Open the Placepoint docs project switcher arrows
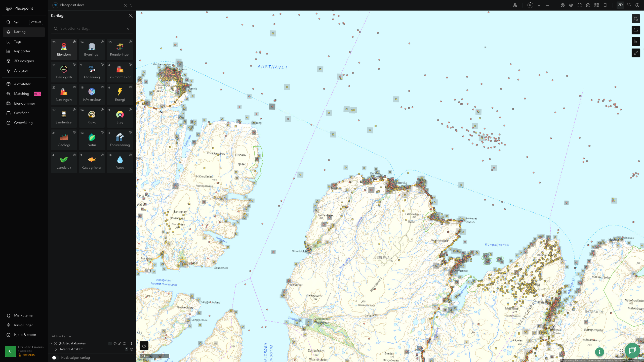The width and height of the screenshot is (644, 362). [131, 5]
